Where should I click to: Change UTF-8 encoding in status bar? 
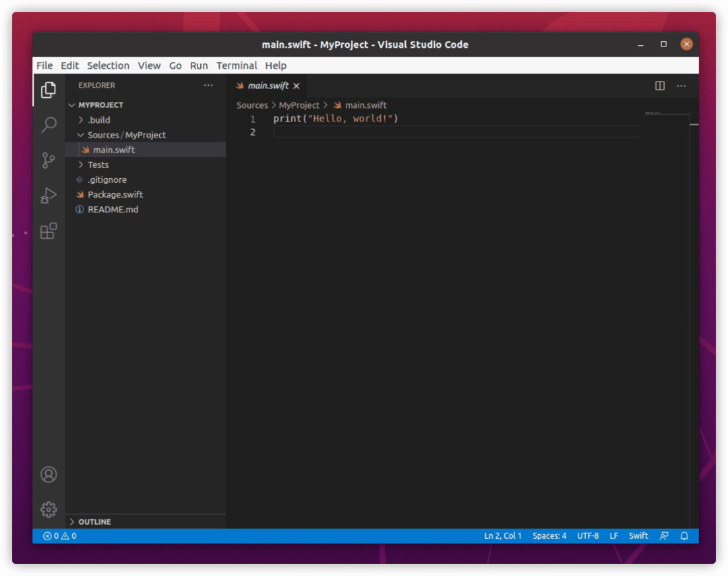[x=588, y=536]
